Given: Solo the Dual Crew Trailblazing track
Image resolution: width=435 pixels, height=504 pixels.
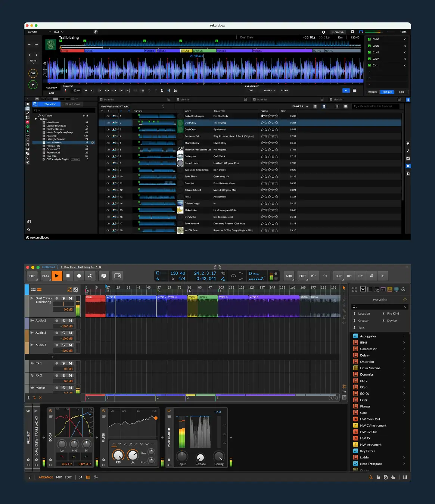Looking at the screenshot, I should [63, 298].
